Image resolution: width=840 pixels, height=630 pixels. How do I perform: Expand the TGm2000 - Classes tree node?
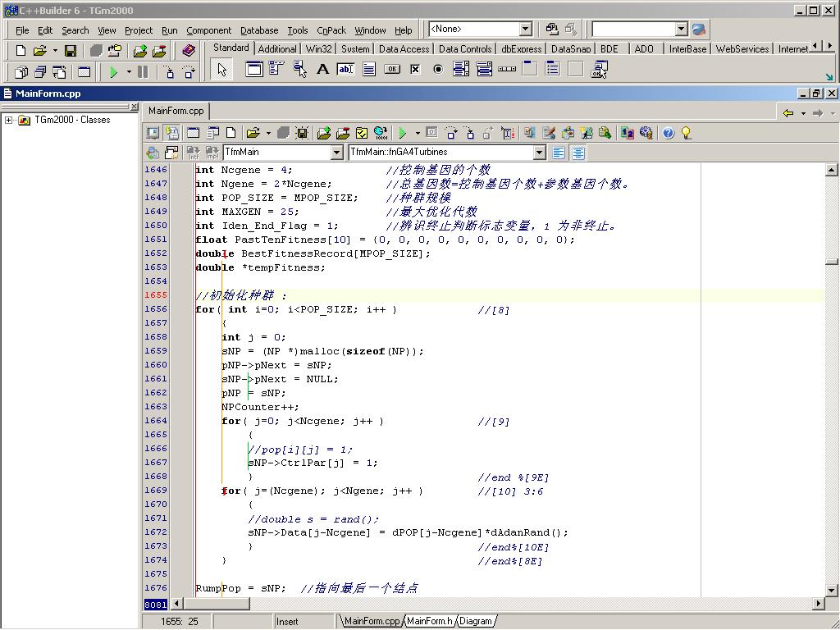9,120
